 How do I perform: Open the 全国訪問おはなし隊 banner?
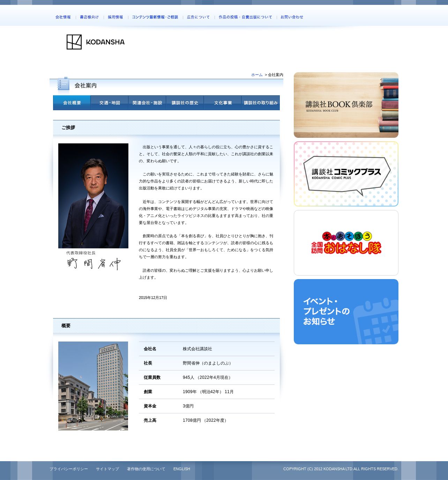tap(346, 243)
